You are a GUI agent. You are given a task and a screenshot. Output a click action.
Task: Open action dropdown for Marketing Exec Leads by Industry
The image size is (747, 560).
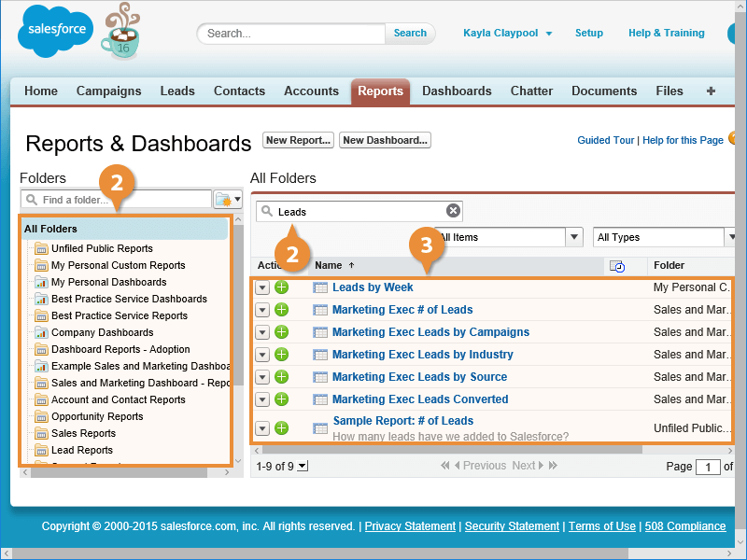pyautogui.click(x=262, y=355)
